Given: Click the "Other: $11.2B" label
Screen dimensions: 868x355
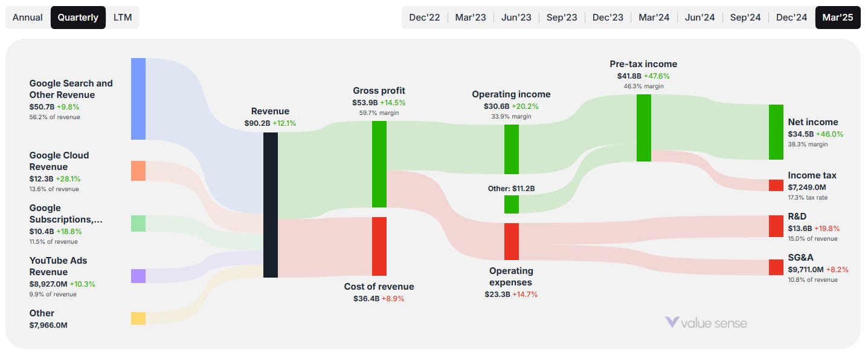Looking at the screenshot, I should 512,189.
